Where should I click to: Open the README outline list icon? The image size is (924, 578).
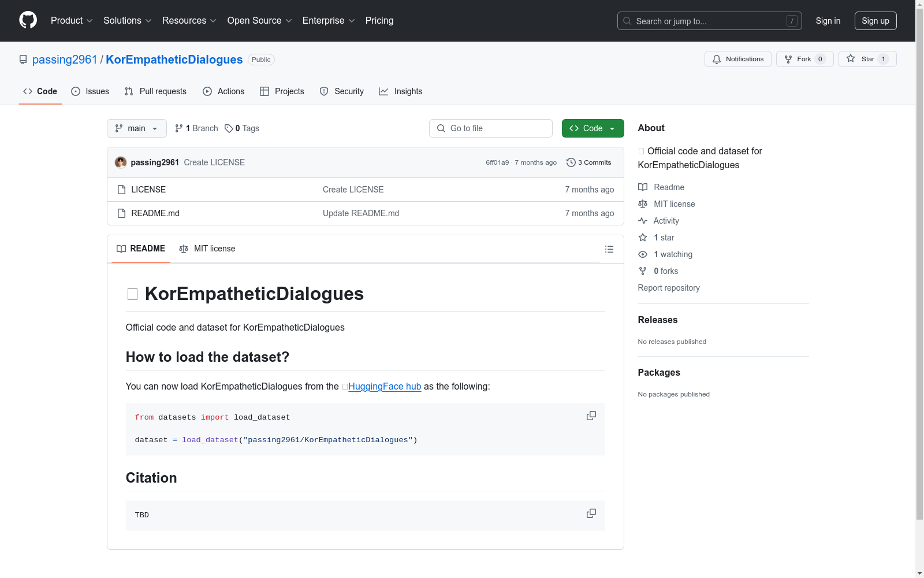[x=609, y=249]
